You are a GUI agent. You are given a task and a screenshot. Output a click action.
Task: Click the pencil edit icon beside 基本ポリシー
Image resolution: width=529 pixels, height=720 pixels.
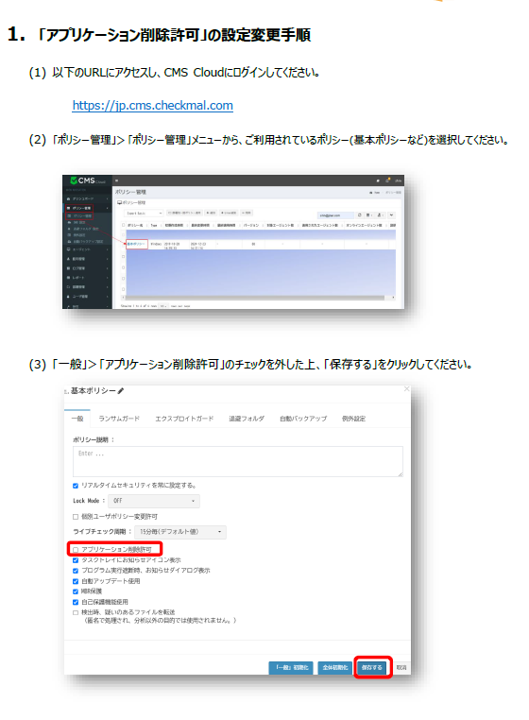pos(121,391)
